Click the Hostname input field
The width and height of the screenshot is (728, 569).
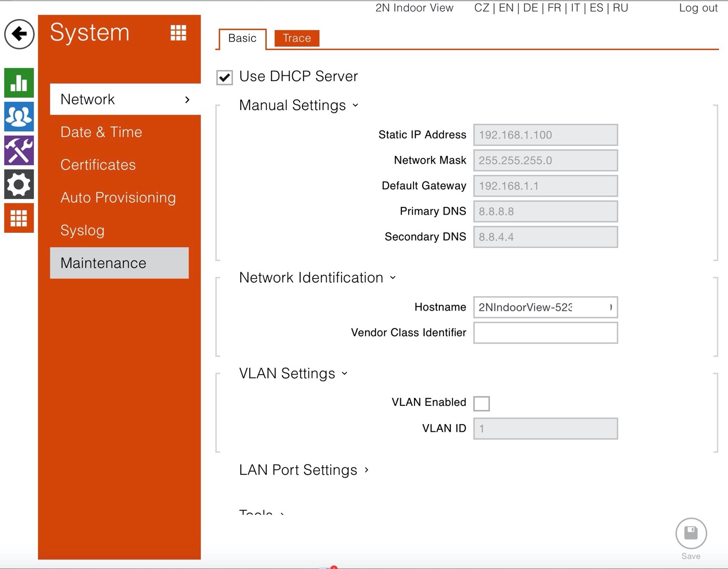[x=545, y=307]
